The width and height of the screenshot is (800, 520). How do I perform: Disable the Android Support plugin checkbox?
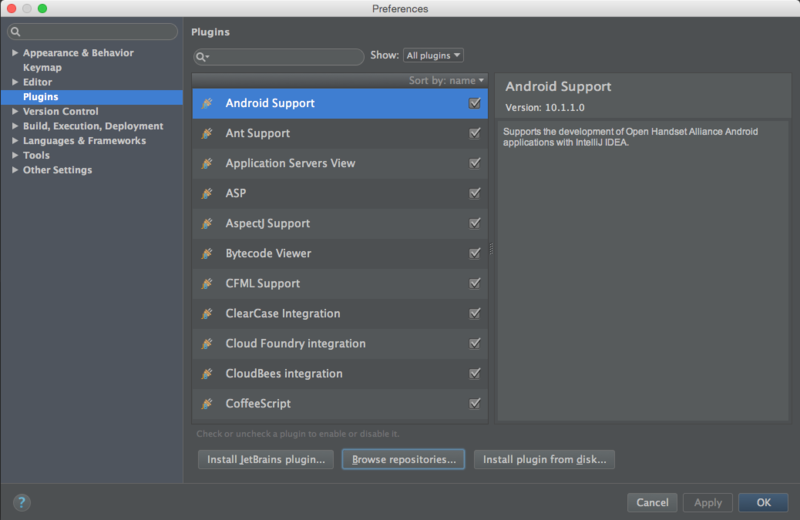474,103
